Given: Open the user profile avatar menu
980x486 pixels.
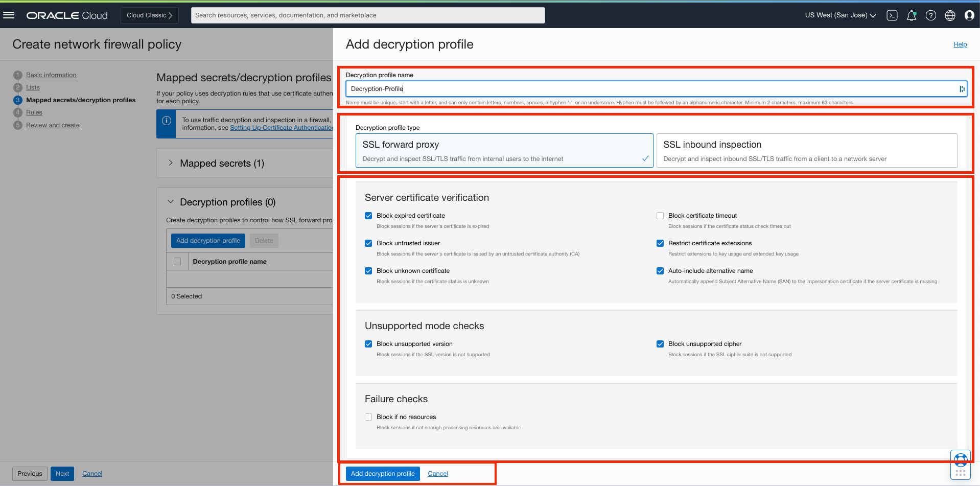Looking at the screenshot, I should click(x=969, y=15).
